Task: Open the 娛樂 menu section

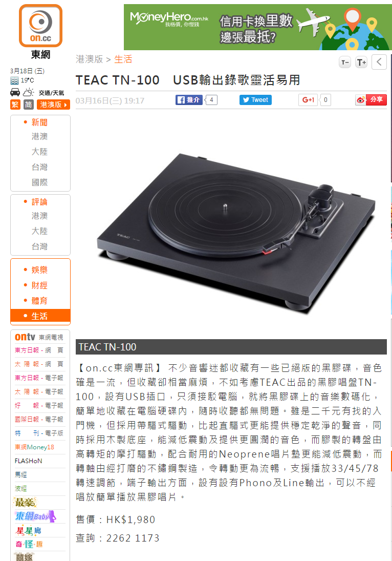Action: click(x=40, y=270)
